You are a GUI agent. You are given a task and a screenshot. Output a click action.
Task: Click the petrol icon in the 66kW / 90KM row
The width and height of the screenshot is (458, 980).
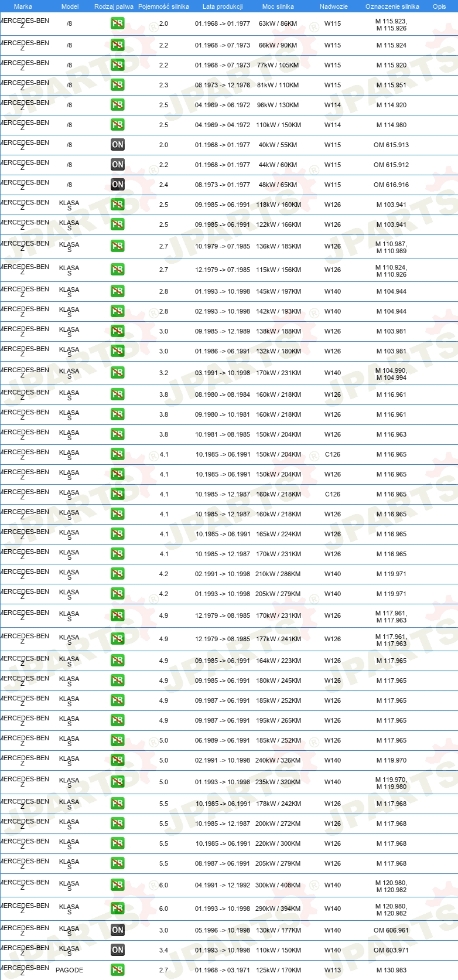click(118, 45)
